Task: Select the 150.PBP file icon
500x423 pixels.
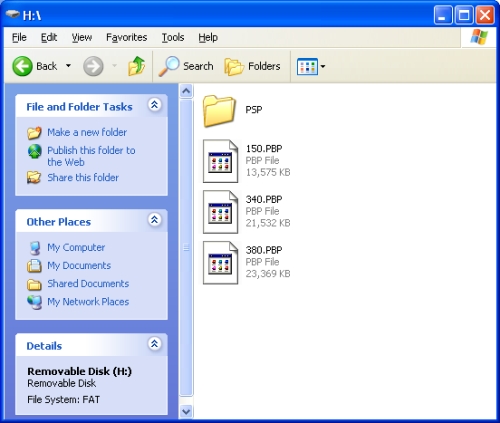Action: (x=220, y=161)
